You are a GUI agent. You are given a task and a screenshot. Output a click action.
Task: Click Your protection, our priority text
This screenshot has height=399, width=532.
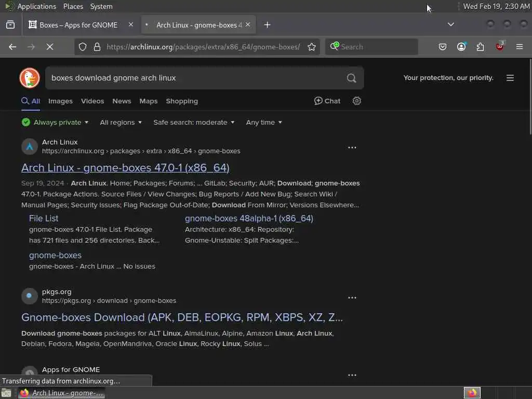[x=448, y=78]
